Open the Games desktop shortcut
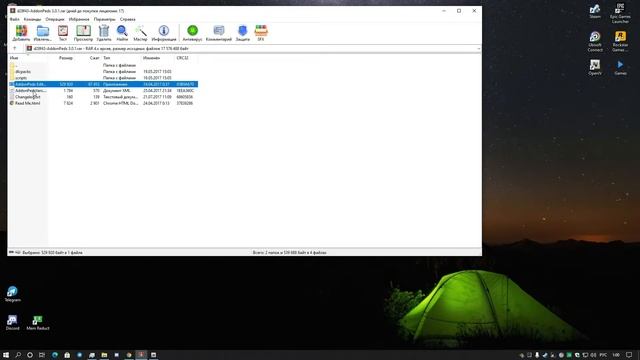This screenshot has height=360, width=640. point(620,67)
